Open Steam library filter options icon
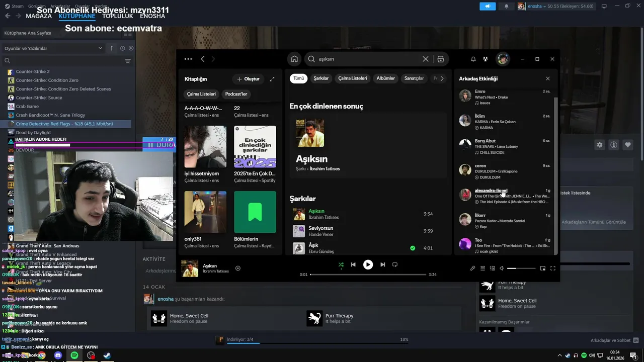Viewport: 644px width, 362px height. click(128, 61)
